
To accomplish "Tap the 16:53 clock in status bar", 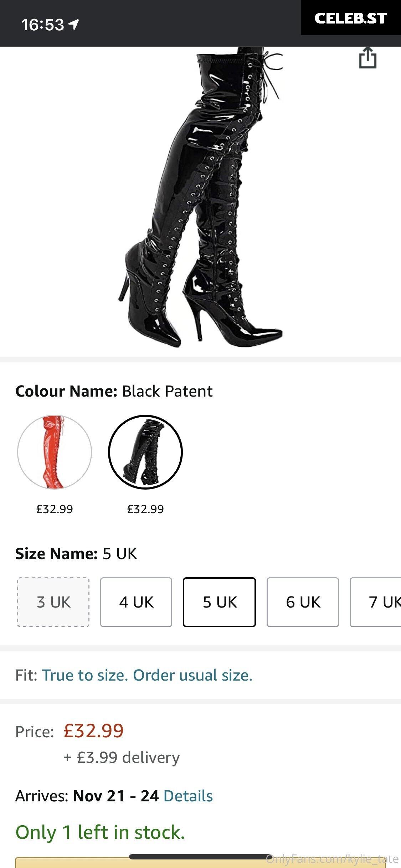I will [42, 25].
